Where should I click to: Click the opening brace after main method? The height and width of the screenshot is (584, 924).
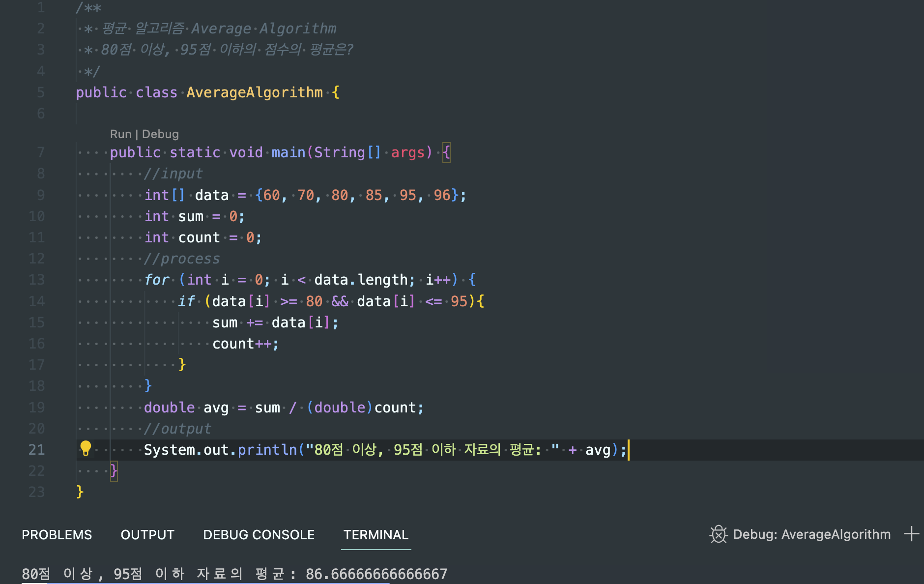click(x=446, y=152)
